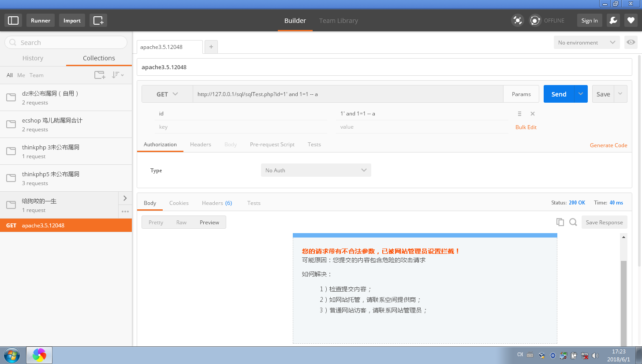Click the folder icon of thinkphp 3未公布漏洞
Image resolution: width=642 pixels, height=364 pixels.
11,151
